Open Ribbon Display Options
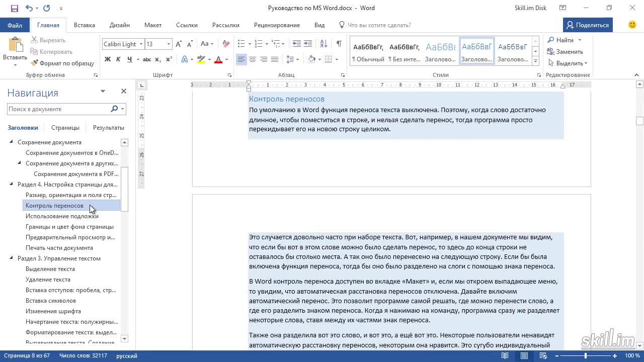Image resolution: width=644 pixels, height=362 pixels. (x=563, y=8)
